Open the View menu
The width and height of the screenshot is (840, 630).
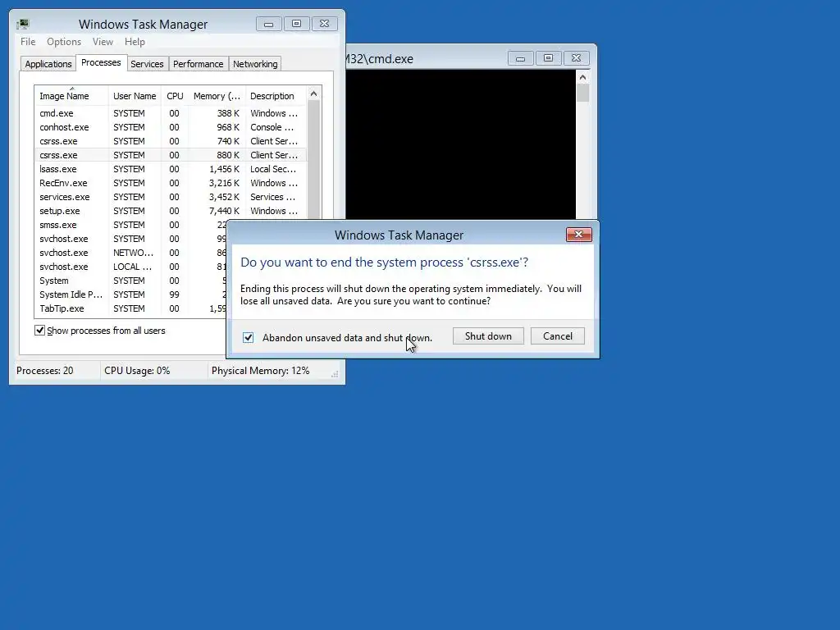(x=103, y=42)
